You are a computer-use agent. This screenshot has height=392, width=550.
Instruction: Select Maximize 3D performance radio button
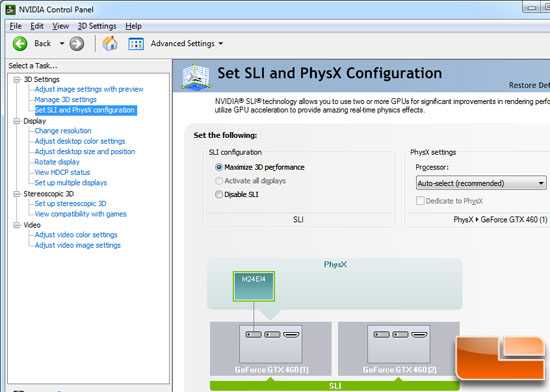tap(219, 167)
